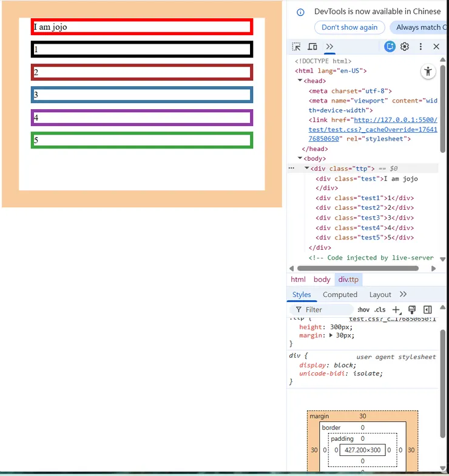Activate the inspect element picker tool
Viewport: 449px width, 476px height.
[x=296, y=47]
